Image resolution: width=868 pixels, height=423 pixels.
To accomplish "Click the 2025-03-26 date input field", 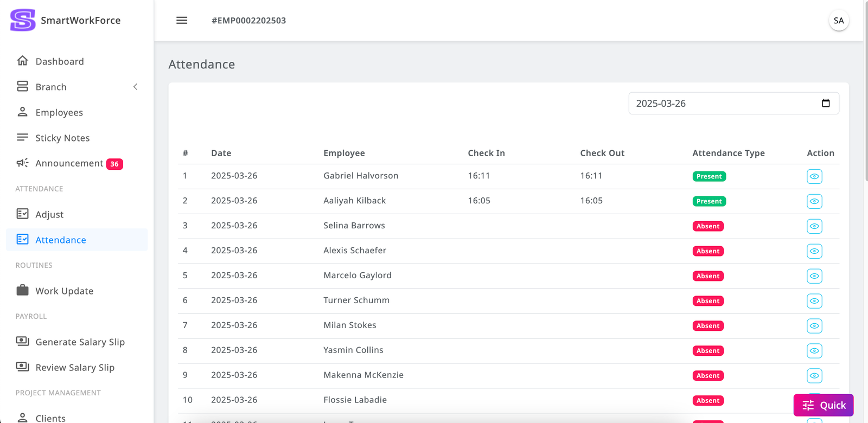I will [722, 103].
